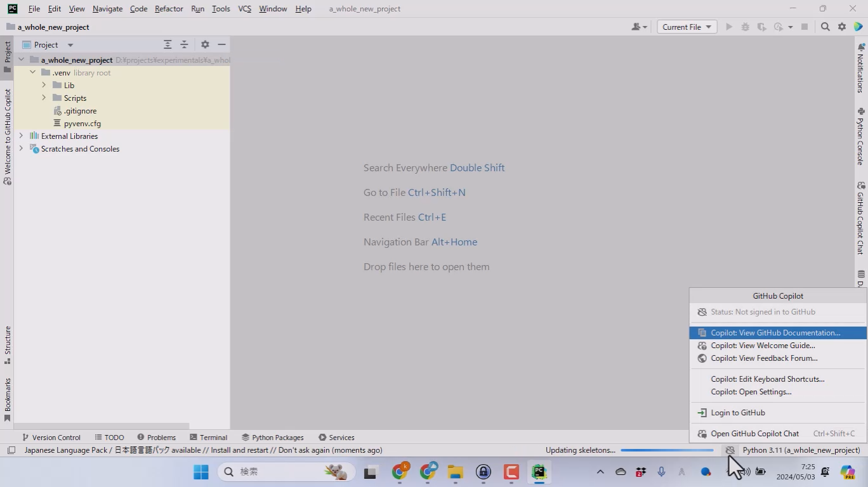868x487 pixels.
Task: Open the user account icon in toolbar
Action: point(638,27)
